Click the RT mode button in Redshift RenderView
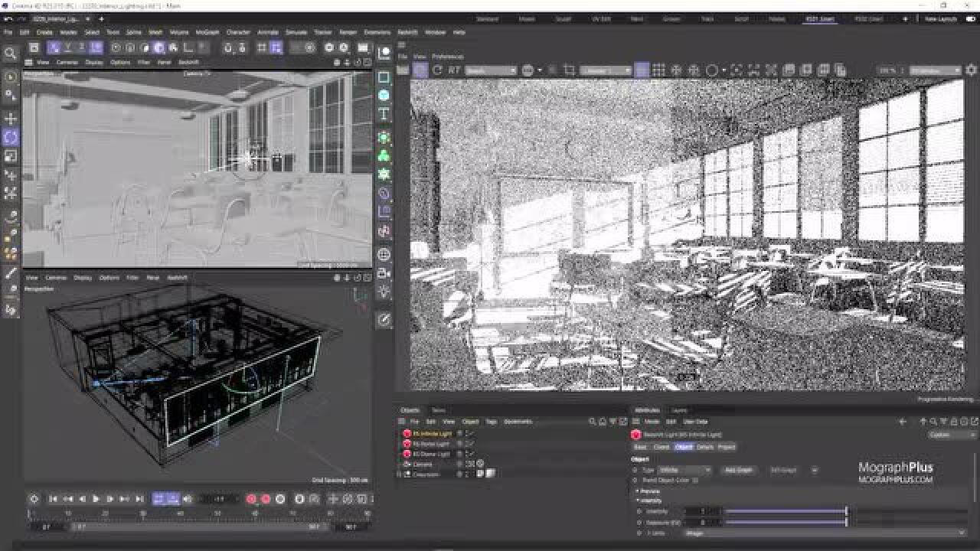Image resolution: width=980 pixels, height=551 pixels. (x=453, y=69)
